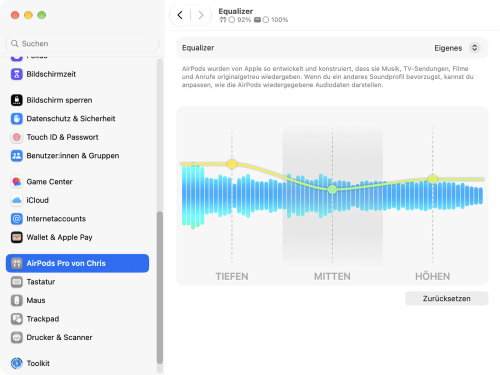Open the Bildschirmzeit hourglass icon
500x375 pixels.
coord(17,74)
